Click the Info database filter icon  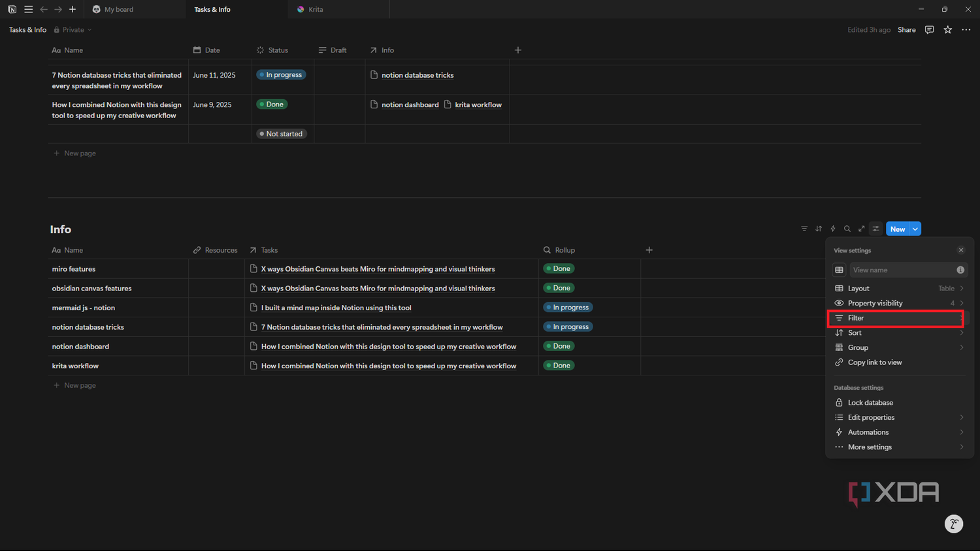pyautogui.click(x=804, y=228)
